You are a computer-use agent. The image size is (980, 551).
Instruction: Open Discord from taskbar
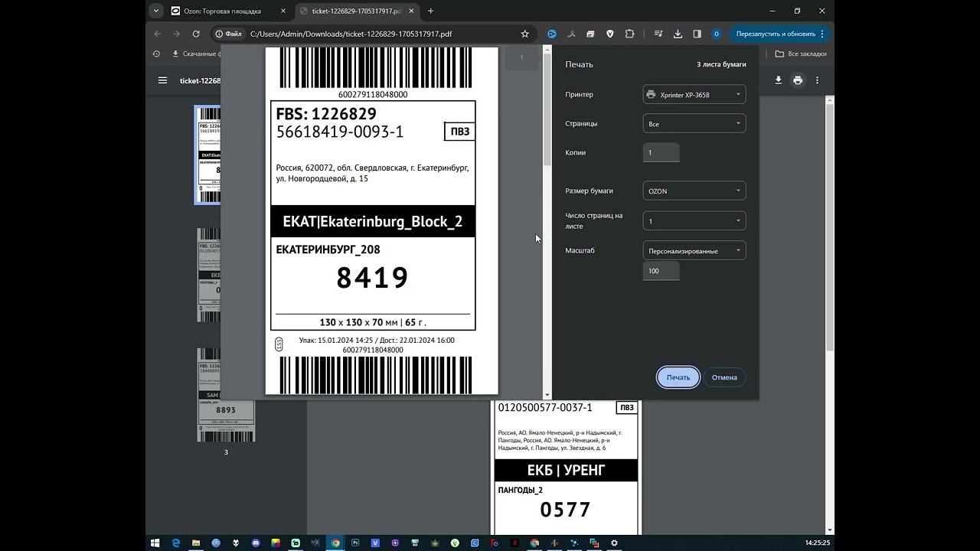pos(256,543)
